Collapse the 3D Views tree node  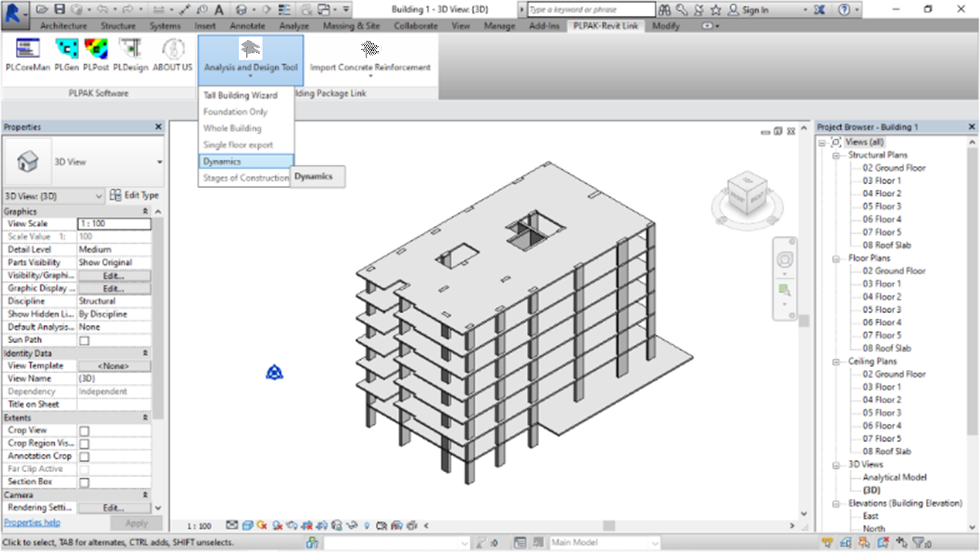point(836,465)
